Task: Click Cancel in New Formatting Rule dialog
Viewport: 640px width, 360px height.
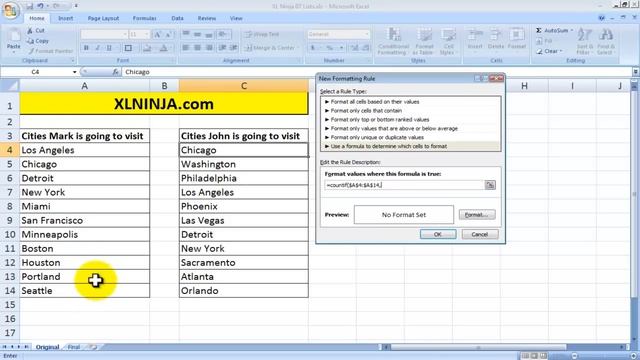Action: tap(480, 234)
